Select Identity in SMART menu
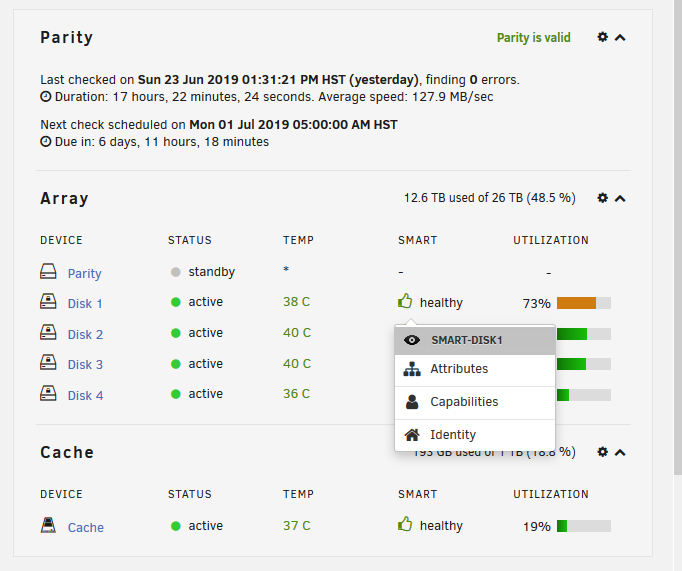The height and width of the screenshot is (571, 682). pyautogui.click(x=475, y=435)
